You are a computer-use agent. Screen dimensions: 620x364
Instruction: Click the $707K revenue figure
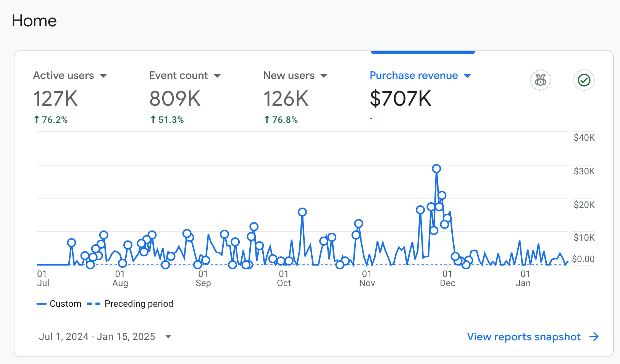tap(400, 98)
